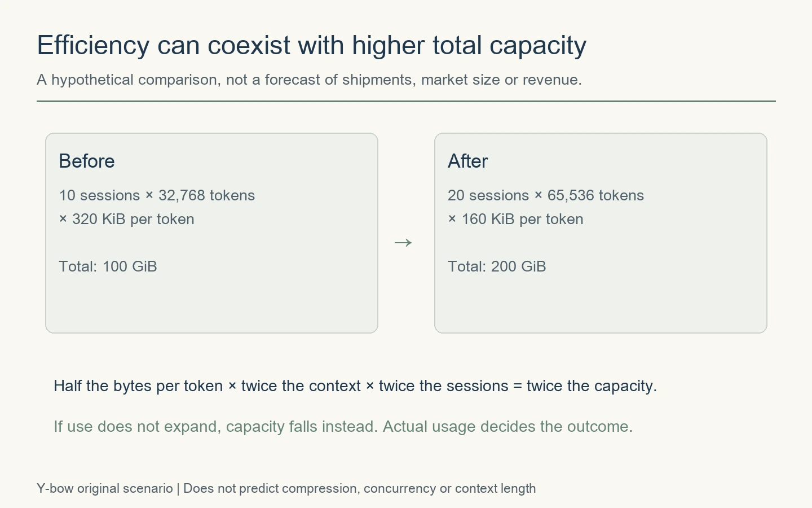The height and width of the screenshot is (508, 812).
Task: Select the Before card heading
Action: pyautogui.click(x=87, y=161)
